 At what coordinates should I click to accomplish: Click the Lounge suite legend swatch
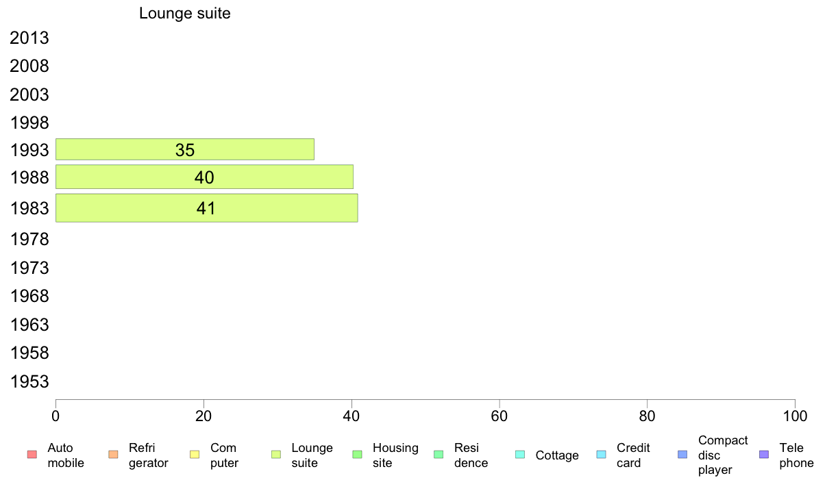coord(276,455)
